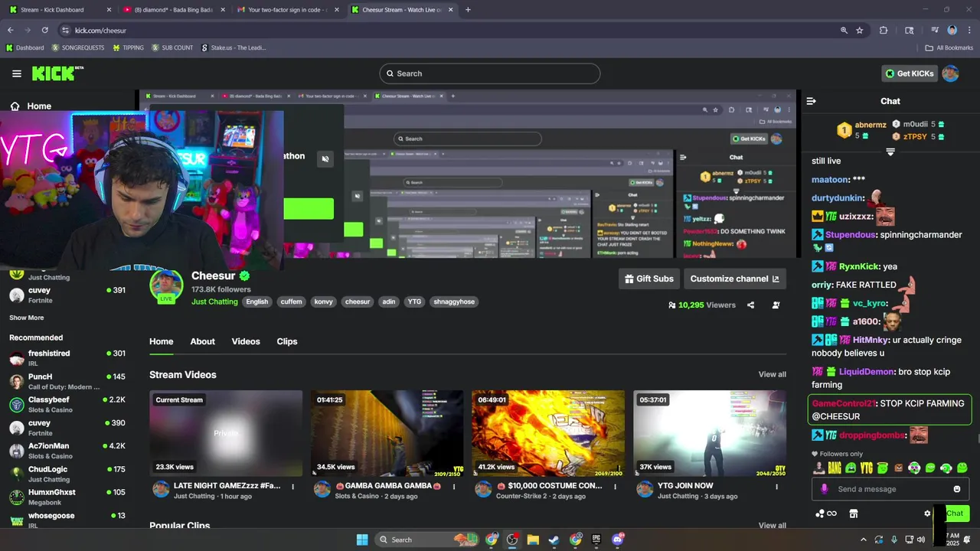Open GAMBA GAMBA GAMBA video thumbnail
Image resolution: width=980 pixels, height=551 pixels.
coord(387,433)
